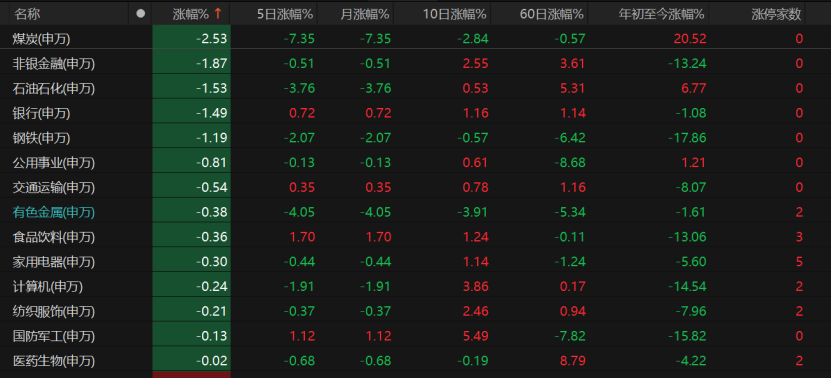Click 交通运输 10-day value 0.78

pos(475,187)
